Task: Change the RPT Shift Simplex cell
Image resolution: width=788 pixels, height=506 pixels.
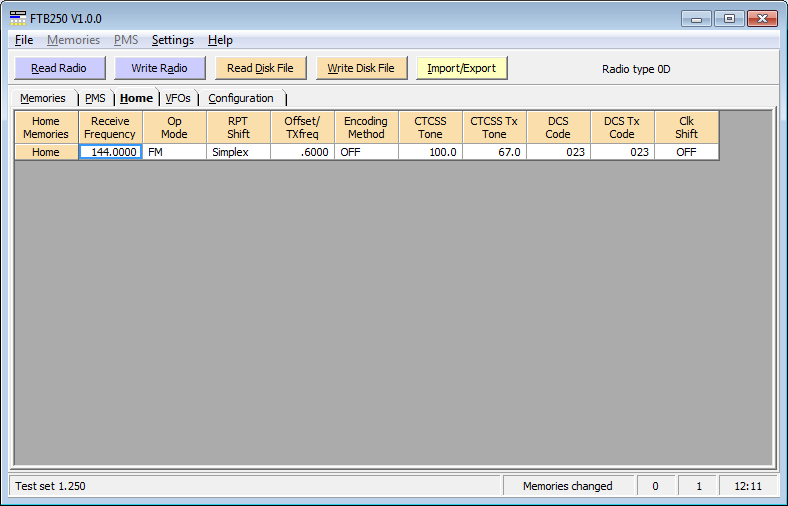Action: point(238,152)
